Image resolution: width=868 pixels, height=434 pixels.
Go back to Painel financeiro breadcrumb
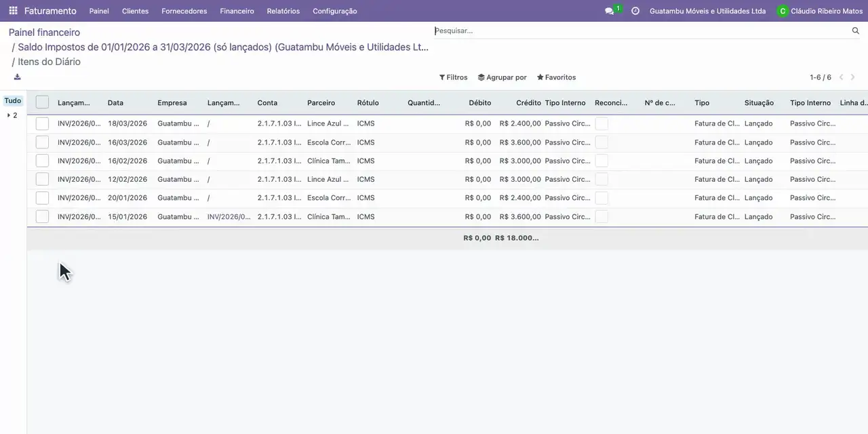click(x=44, y=33)
